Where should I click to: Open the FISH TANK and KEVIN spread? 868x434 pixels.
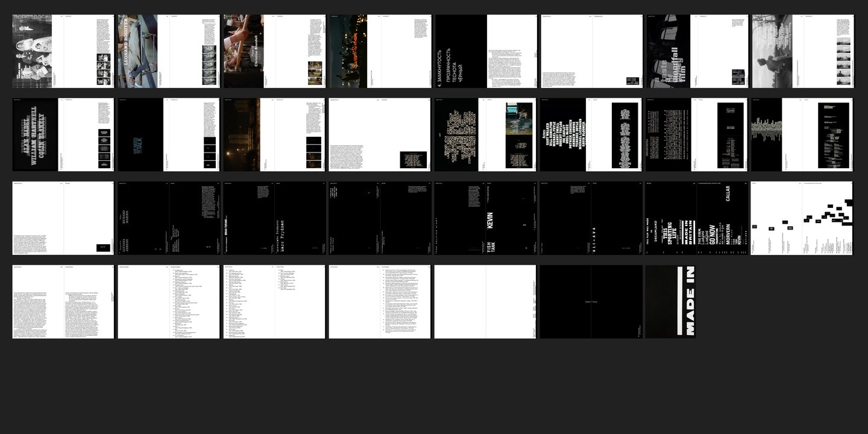[485, 218]
